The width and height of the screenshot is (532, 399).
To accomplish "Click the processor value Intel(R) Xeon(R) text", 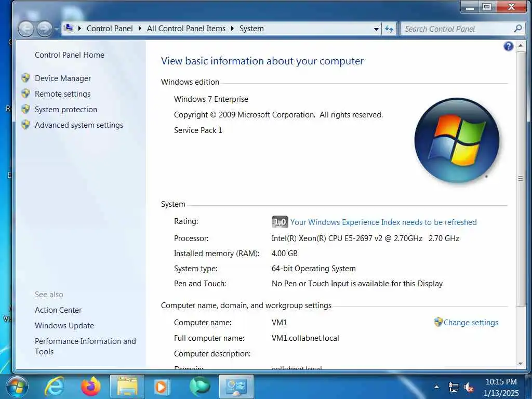I will click(x=365, y=238).
